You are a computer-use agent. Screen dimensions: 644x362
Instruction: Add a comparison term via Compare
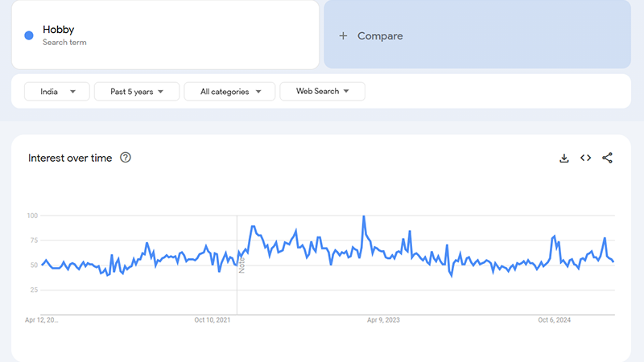pos(477,35)
